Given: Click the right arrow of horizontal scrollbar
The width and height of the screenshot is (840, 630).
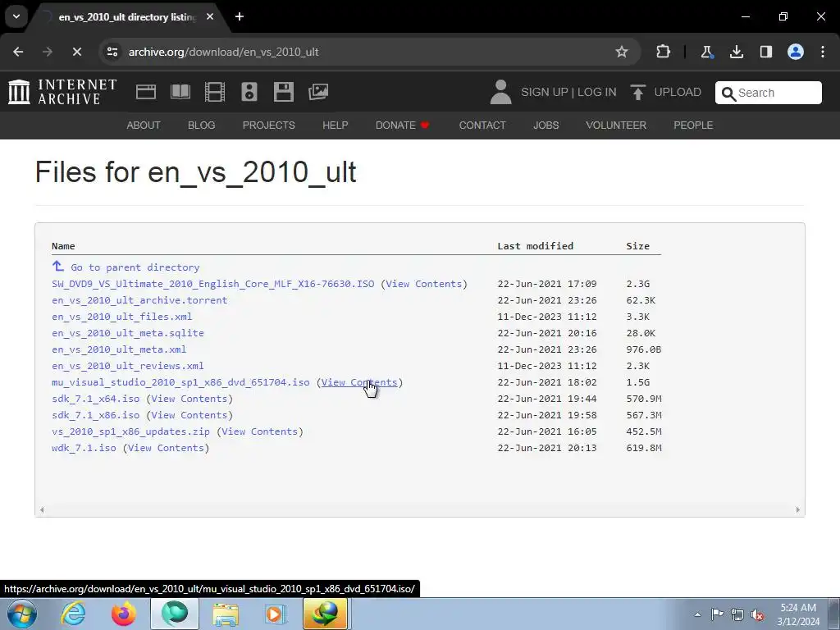Looking at the screenshot, I should click(797, 510).
